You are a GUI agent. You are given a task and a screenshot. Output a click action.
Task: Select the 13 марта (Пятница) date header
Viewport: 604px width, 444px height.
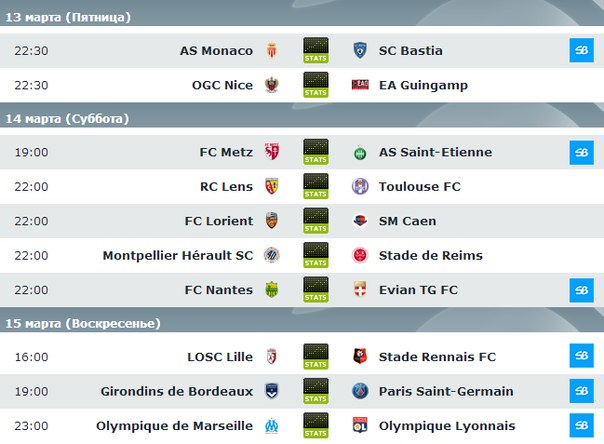68,17
